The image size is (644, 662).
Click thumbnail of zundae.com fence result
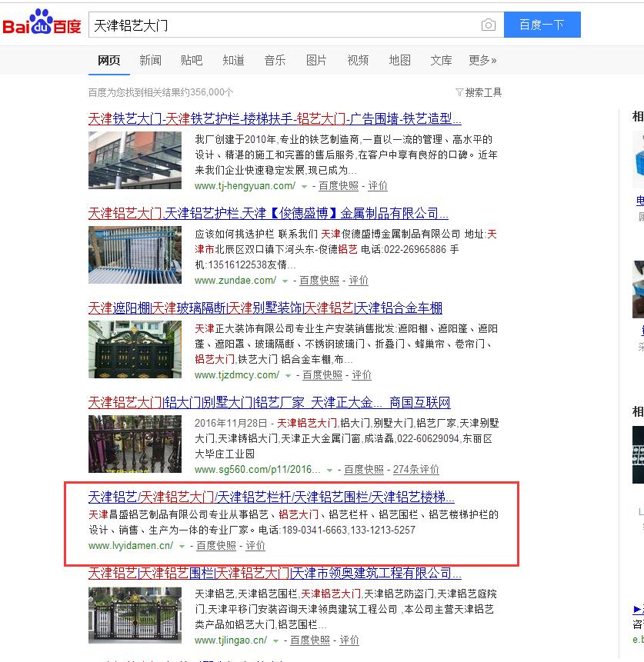[x=135, y=254]
